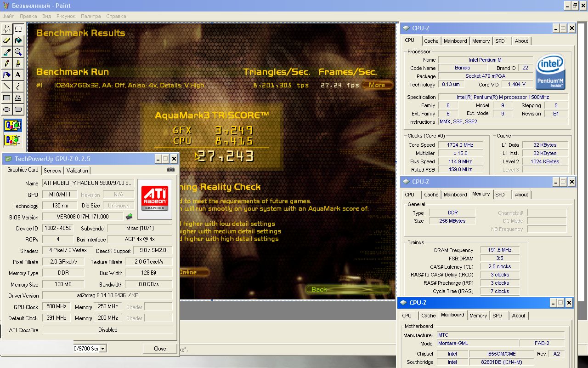Select the Text tool (letter A)
This screenshot has width=588, height=368.
[18, 75]
